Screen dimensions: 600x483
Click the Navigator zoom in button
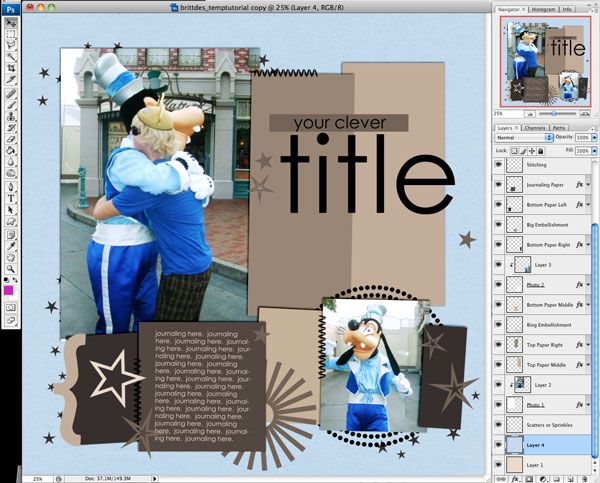point(585,114)
